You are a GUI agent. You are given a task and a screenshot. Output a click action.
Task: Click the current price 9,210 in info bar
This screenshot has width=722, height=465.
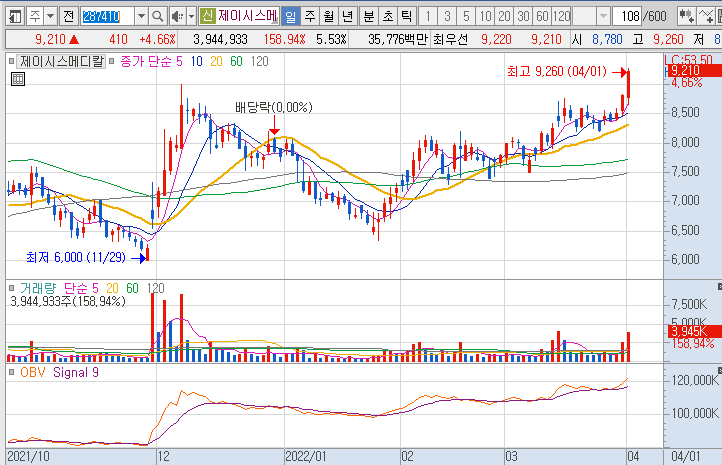pos(50,40)
